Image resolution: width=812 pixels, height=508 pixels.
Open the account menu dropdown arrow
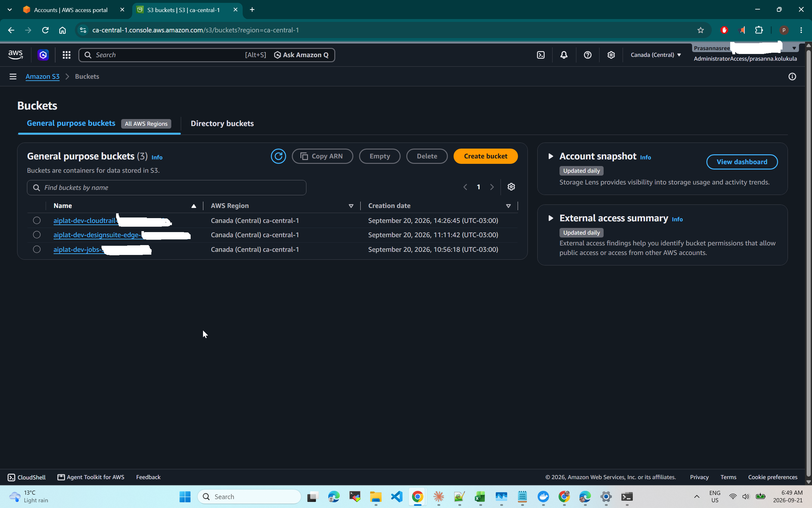pos(794,48)
